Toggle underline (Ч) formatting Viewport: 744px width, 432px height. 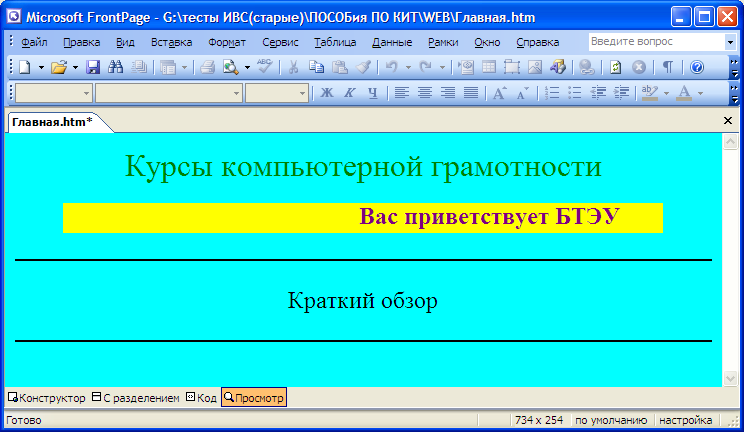pos(373,93)
